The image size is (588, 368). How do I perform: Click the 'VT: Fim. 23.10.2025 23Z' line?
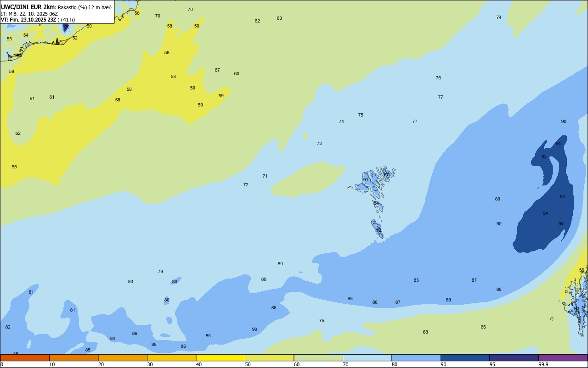(28, 20)
